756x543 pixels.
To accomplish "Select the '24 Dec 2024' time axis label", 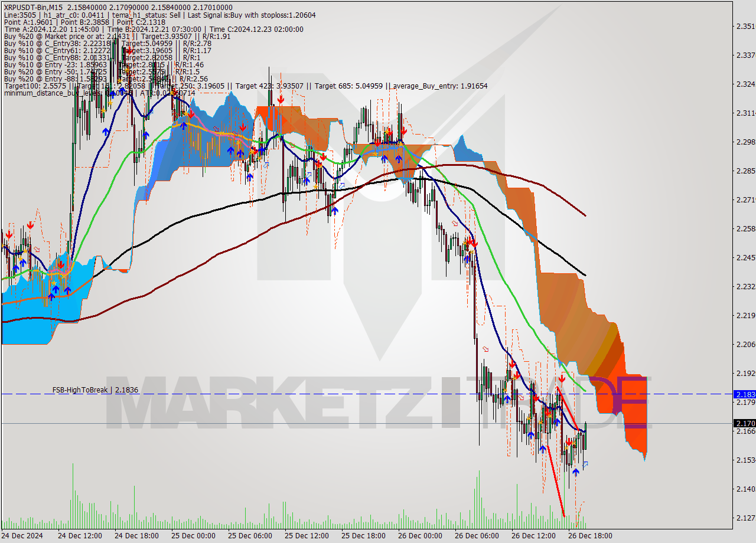I will 22,536.
